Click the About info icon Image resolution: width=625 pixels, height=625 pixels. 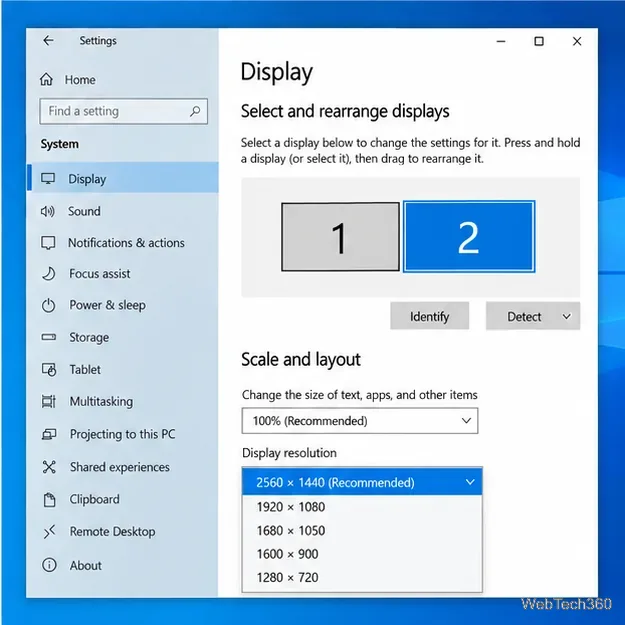tap(49, 565)
